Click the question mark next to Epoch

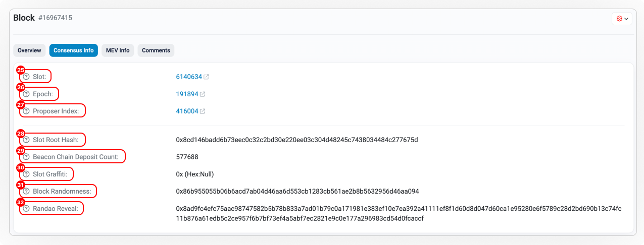pyautogui.click(x=26, y=94)
